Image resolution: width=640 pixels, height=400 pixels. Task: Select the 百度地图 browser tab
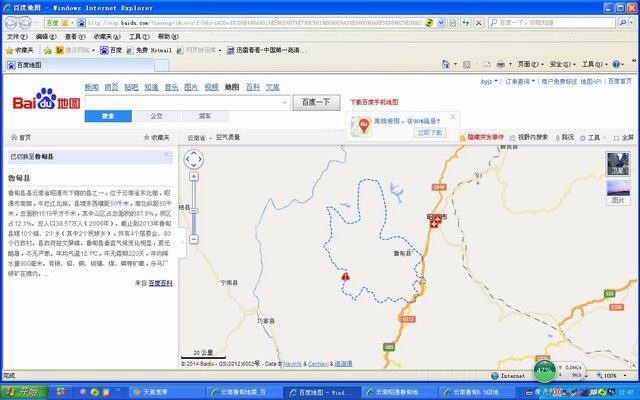click(x=80, y=65)
